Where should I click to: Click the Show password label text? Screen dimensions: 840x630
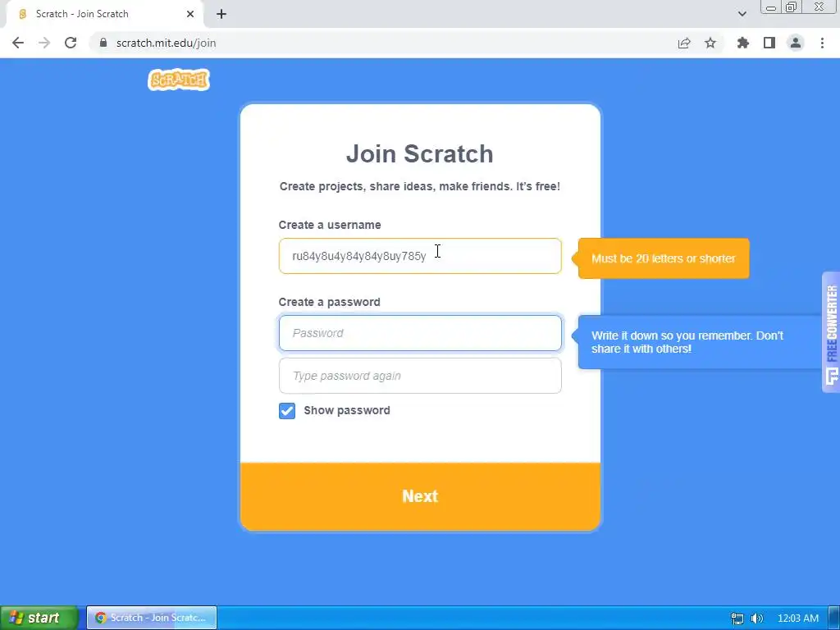347,410
